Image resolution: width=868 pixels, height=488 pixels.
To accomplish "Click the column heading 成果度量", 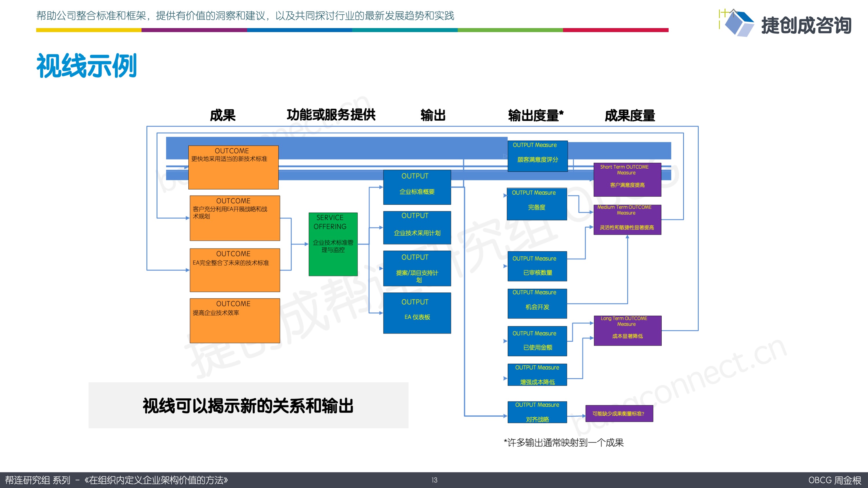I will tap(630, 115).
